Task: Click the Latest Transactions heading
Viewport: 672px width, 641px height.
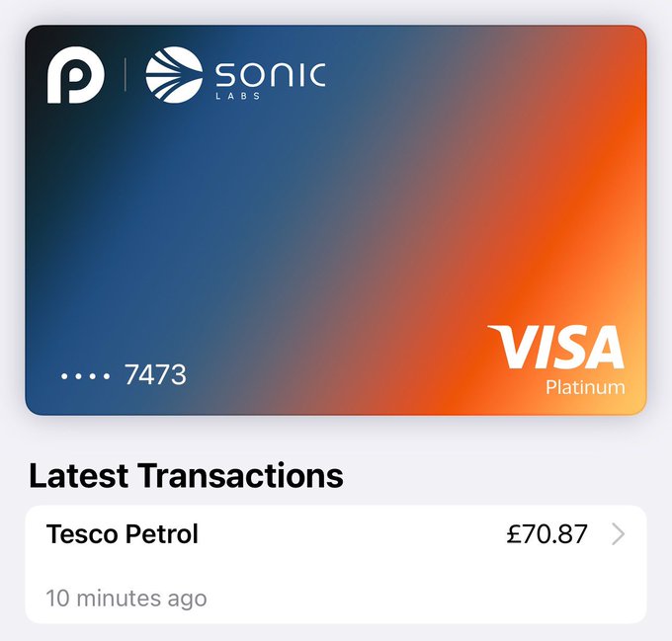Action: pyautogui.click(x=186, y=476)
